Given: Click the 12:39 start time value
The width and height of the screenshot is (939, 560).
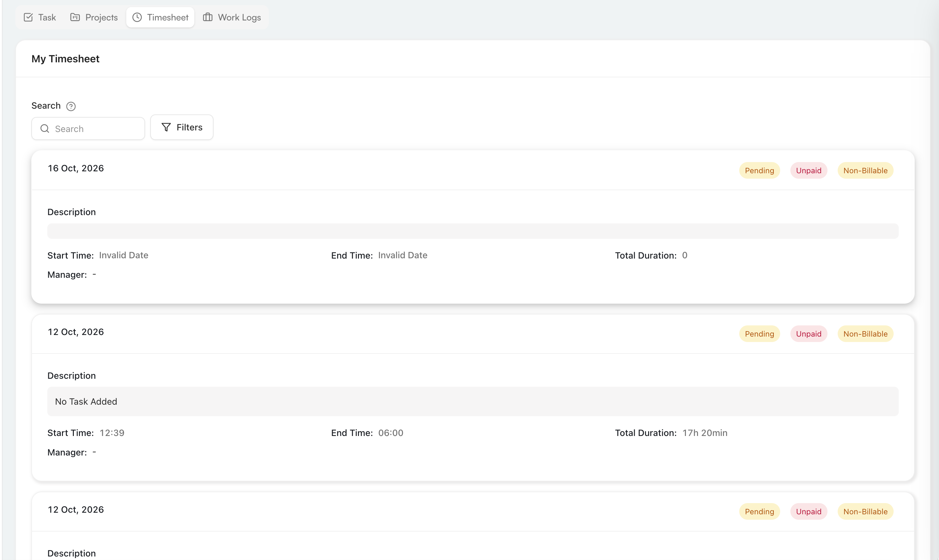Looking at the screenshot, I should (x=112, y=433).
